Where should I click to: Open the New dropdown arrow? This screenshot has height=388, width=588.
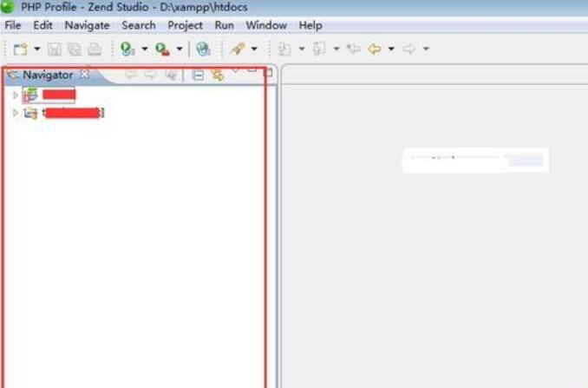click(x=36, y=49)
